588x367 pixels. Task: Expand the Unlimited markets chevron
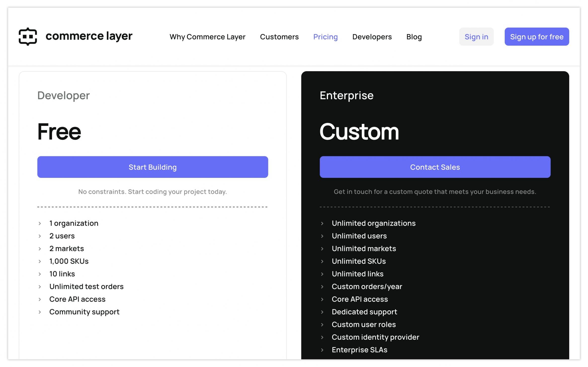point(322,249)
